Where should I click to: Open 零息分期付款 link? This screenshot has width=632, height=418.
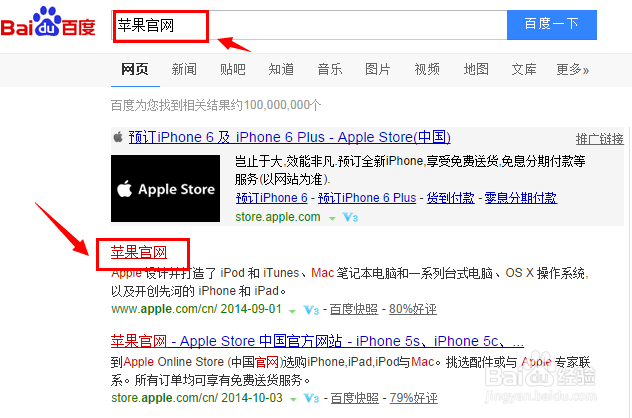click(521, 198)
